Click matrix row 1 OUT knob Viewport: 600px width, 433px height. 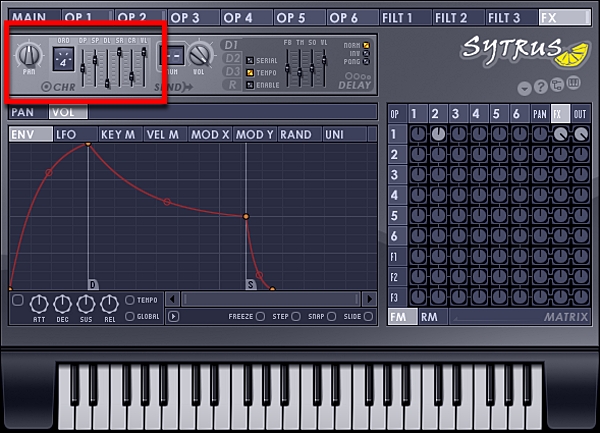(x=581, y=134)
